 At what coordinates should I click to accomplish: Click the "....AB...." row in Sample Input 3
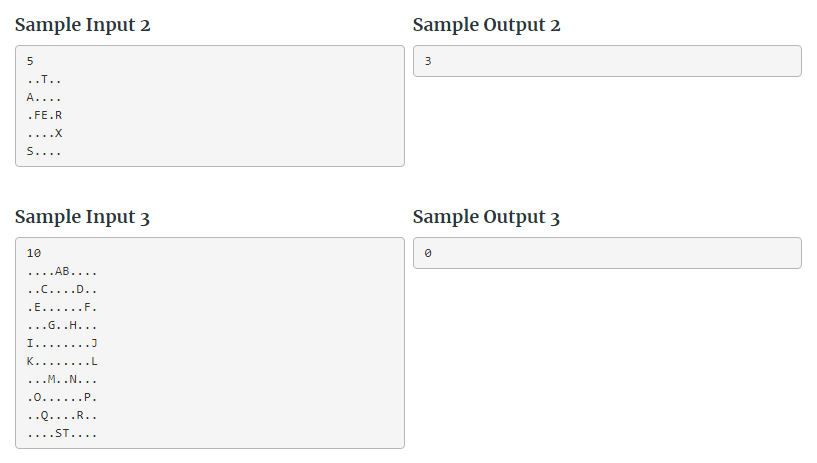tap(62, 271)
